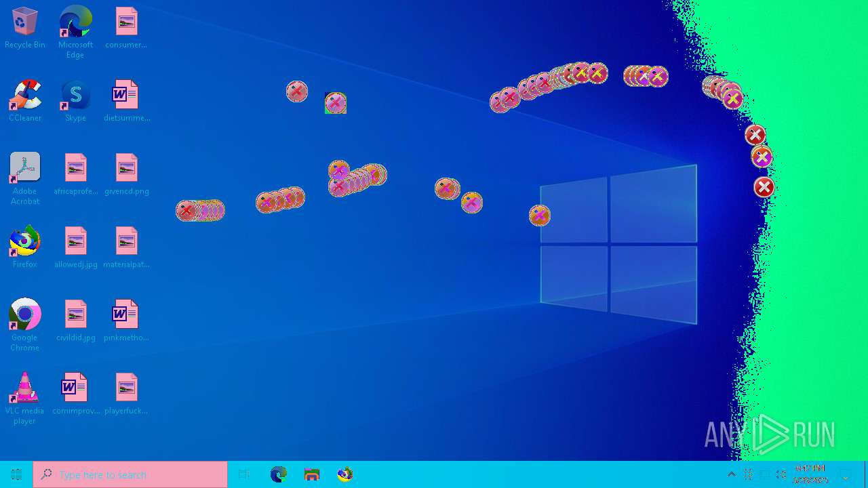Select the givencd.png file icon
The width and height of the screenshot is (868, 488).
[126, 174]
